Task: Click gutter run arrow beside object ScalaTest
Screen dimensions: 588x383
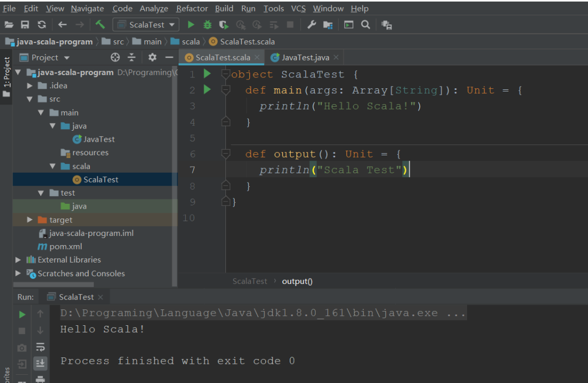Action: (x=207, y=74)
